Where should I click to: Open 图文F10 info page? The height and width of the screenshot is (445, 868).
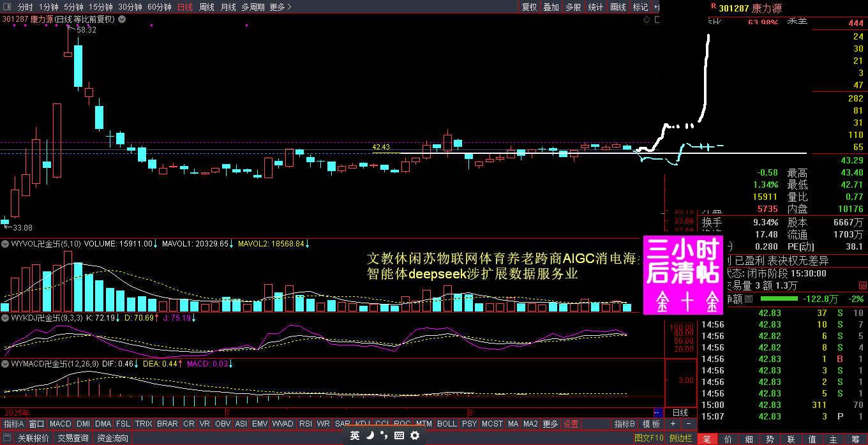(648, 438)
